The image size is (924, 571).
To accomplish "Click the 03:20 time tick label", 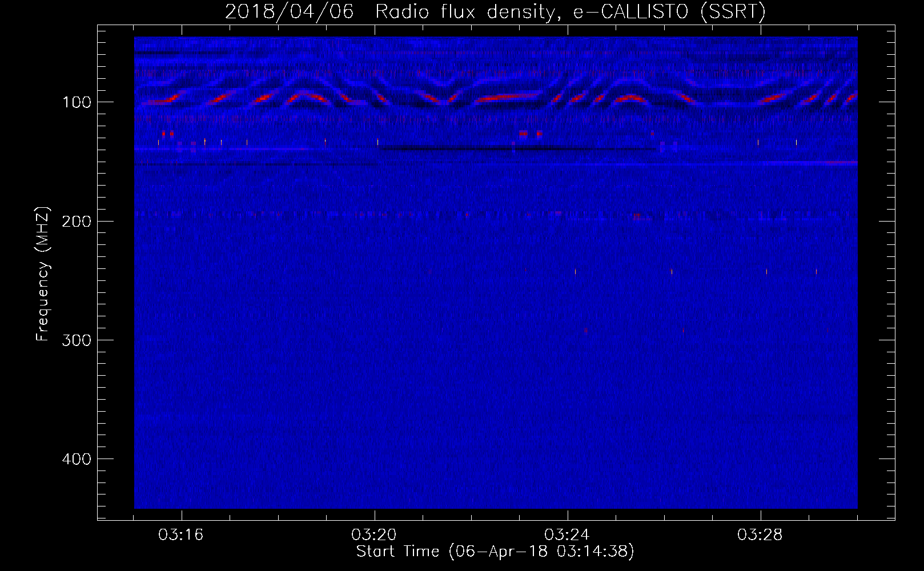I will pyautogui.click(x=374, y=535).
